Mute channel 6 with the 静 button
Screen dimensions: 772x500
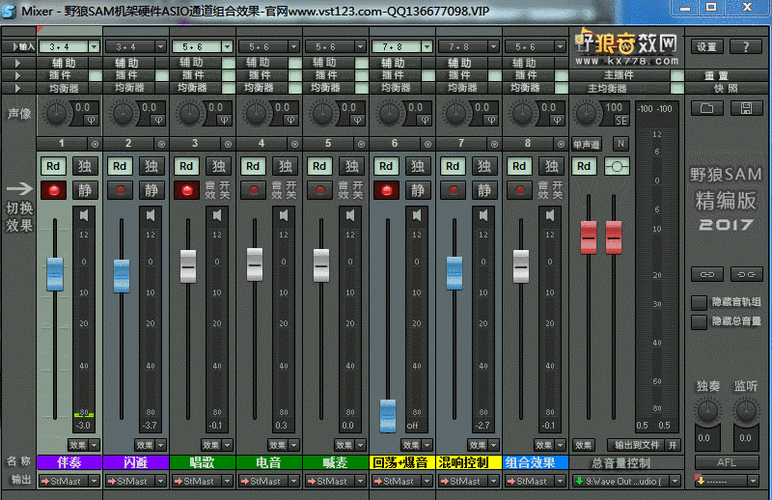tap(418, 190)
